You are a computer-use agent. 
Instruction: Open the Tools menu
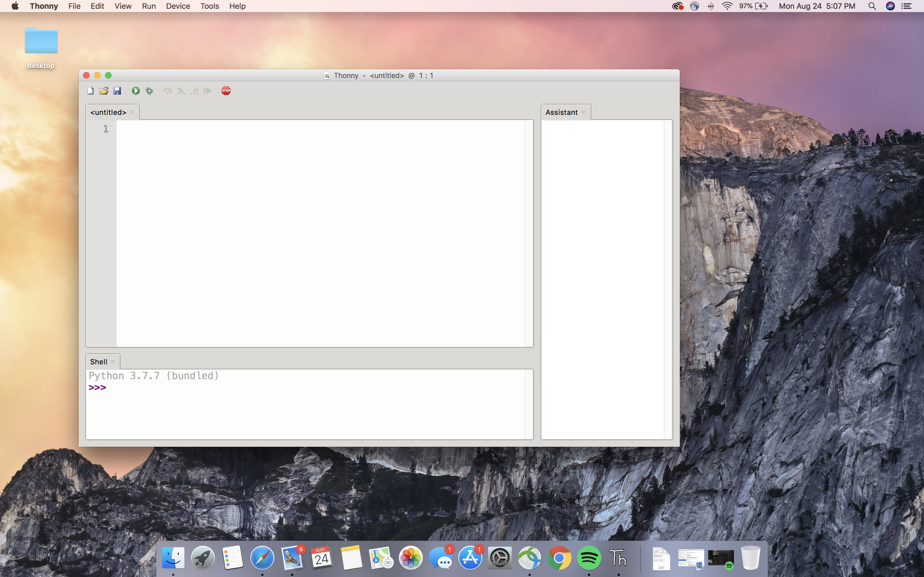(210, 6)
